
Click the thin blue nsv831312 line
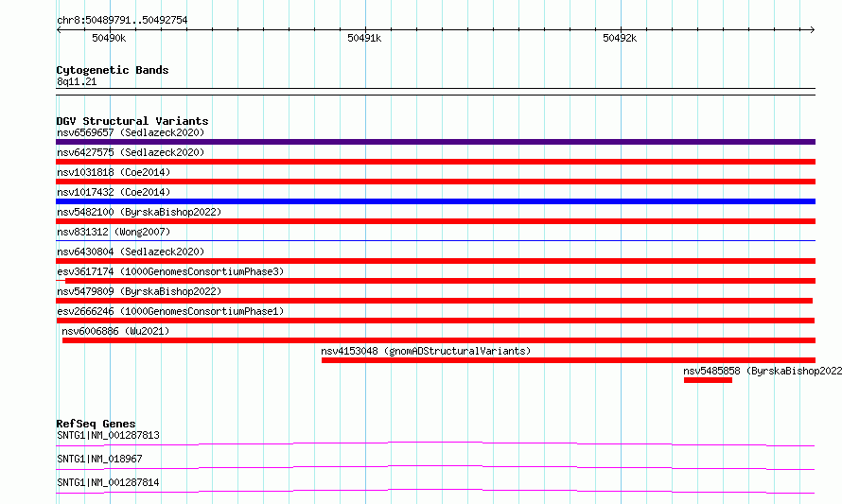[x=435, y=240]
